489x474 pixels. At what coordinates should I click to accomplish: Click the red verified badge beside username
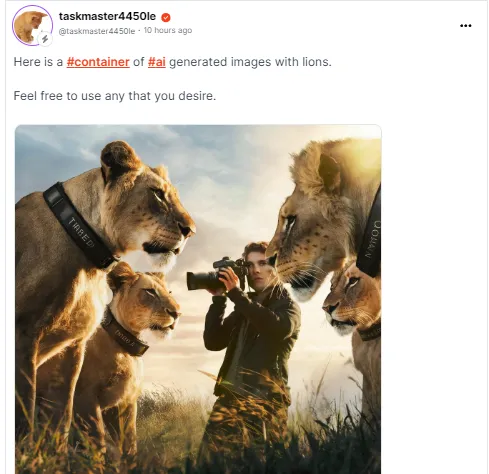tap(166, 17)
